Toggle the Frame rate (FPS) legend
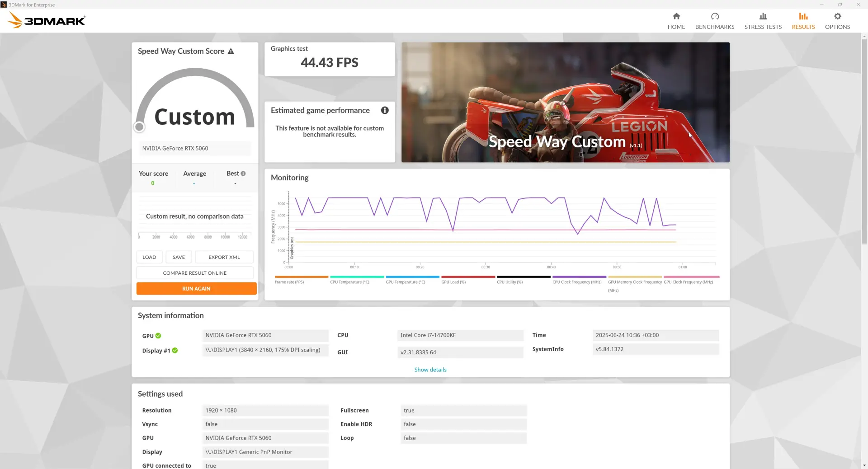Screen dimensions: 868x469 click(301, 280)
